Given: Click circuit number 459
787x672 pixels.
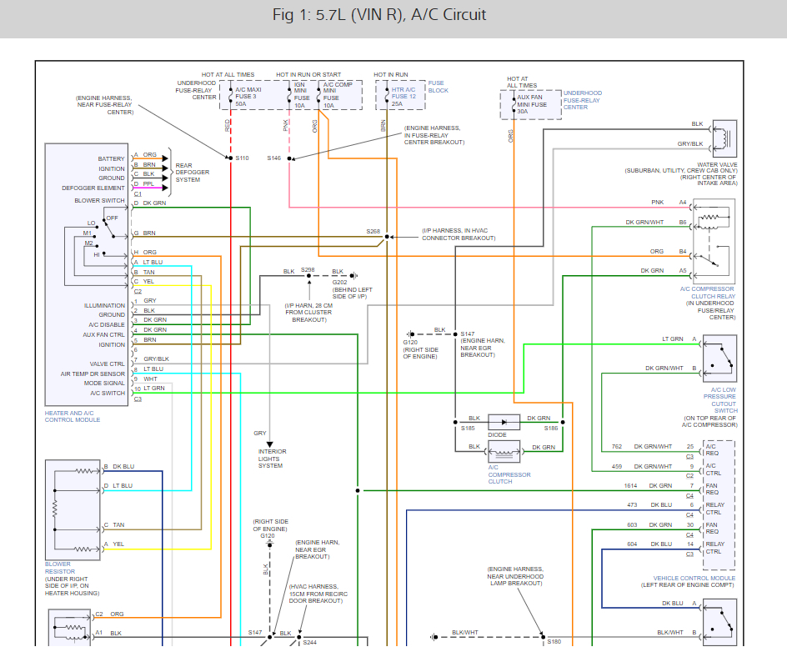Looking at the screenshot, I should tap(617, 467).
